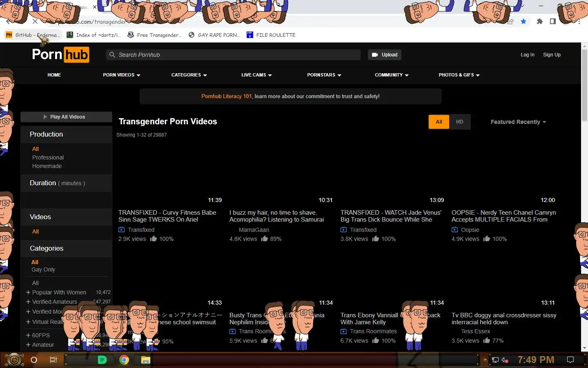The height and width of the screenshot is (368, 588).
Task: Click the taskbar clock showing 7:49 PM
Action: (x=536, y=360)
